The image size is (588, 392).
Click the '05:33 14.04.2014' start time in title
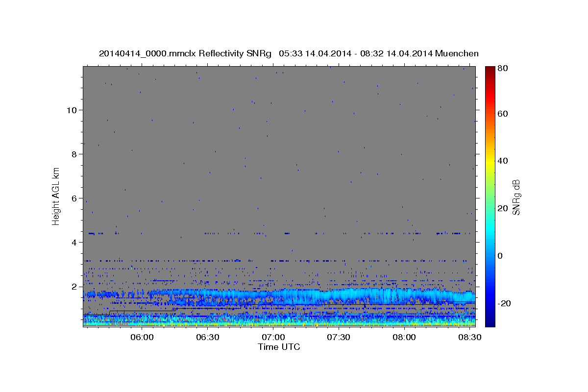point(316,53)
